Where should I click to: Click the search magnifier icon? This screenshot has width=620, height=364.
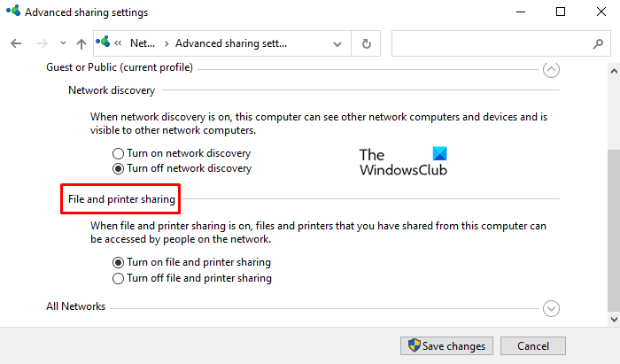[597, 43]
